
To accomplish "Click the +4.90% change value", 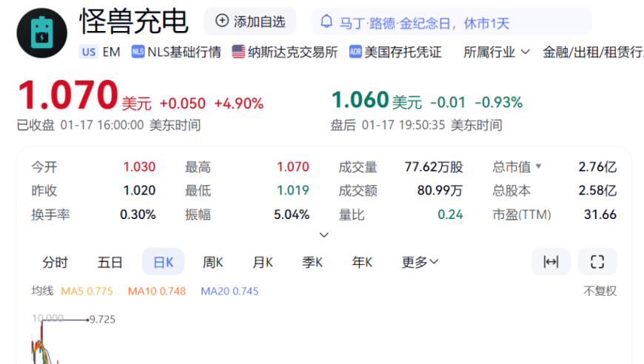I will pos(238,104).
